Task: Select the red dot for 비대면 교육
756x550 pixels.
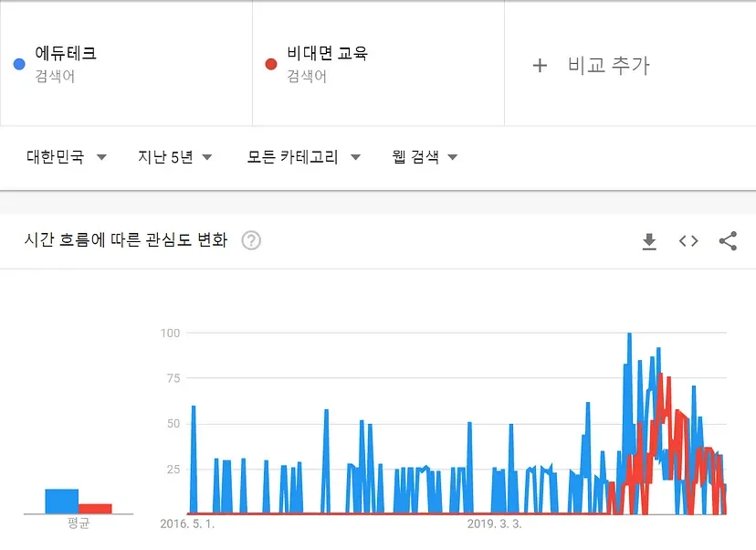Action: coord(271,64)
